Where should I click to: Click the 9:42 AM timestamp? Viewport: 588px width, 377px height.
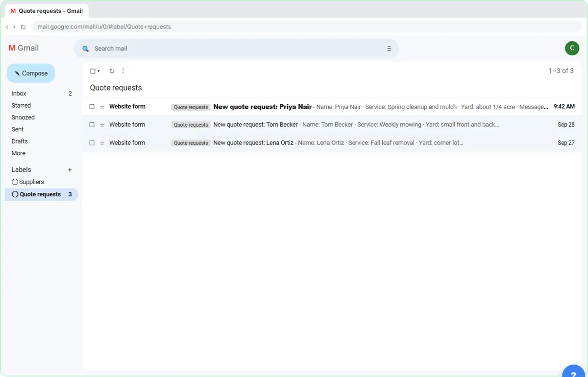(x=564, y=107)
